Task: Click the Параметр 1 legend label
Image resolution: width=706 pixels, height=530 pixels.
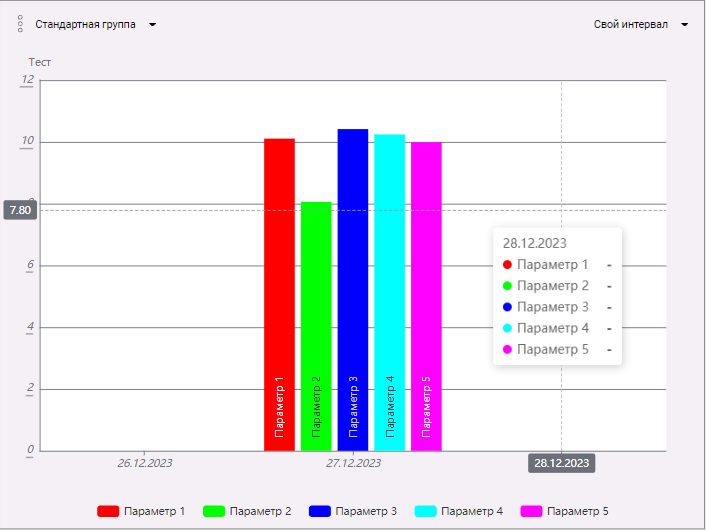Action: [154, 511]
